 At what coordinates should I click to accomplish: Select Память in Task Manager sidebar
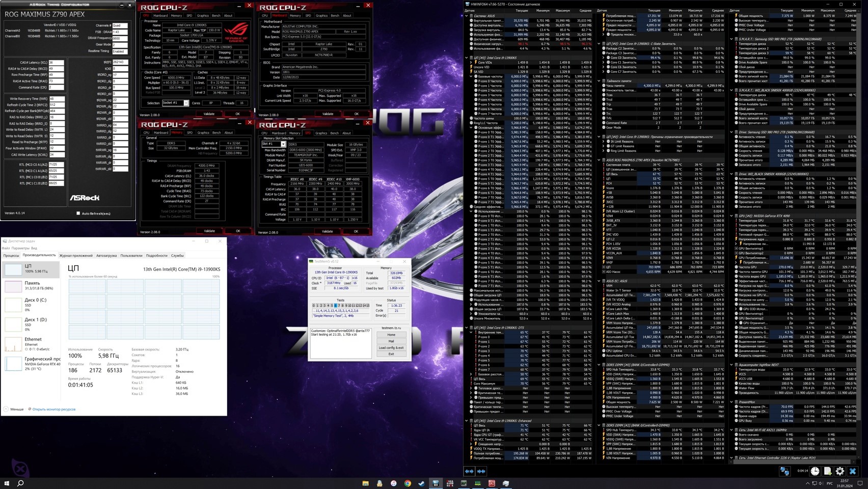pyautogui.click(x=31, y=286)
